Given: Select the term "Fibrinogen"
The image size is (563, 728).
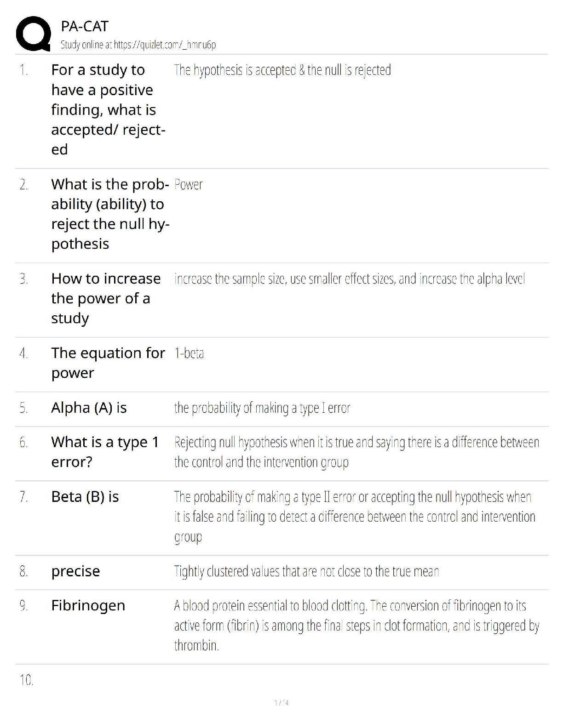Looking at the screenshot, I should [88, 605].
